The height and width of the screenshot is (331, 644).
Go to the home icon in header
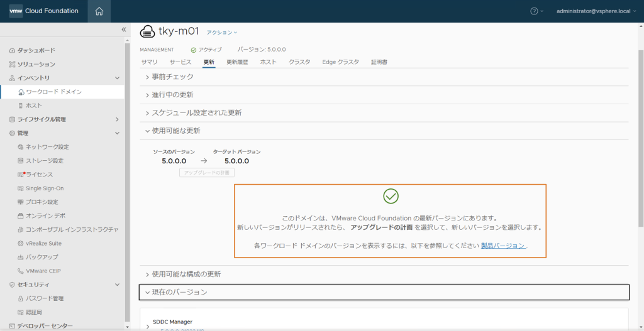coord(99,11)
